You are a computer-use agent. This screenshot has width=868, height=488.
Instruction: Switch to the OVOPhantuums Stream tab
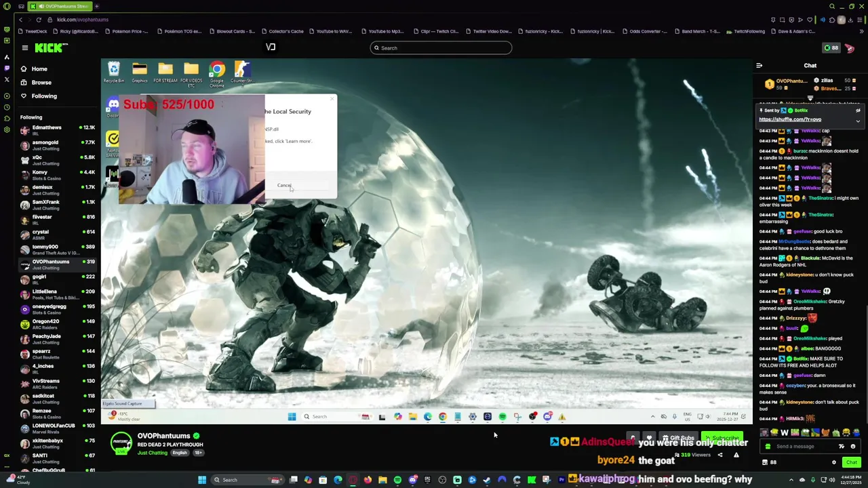tap(59, 6)
